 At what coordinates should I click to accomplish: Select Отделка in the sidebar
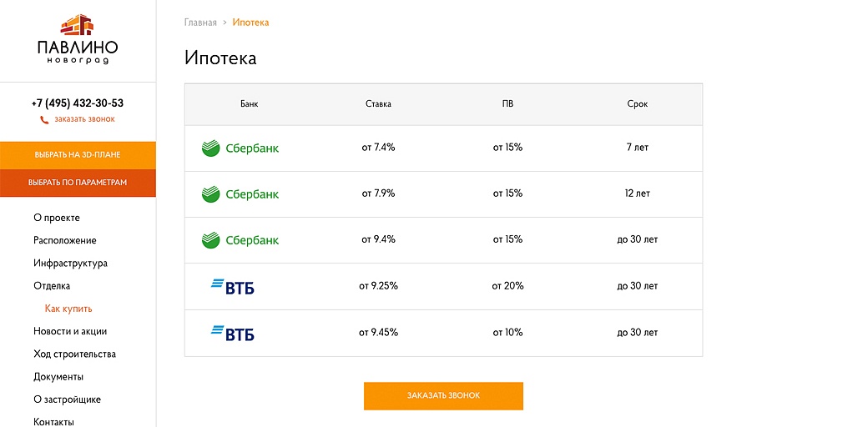(52, 286)
